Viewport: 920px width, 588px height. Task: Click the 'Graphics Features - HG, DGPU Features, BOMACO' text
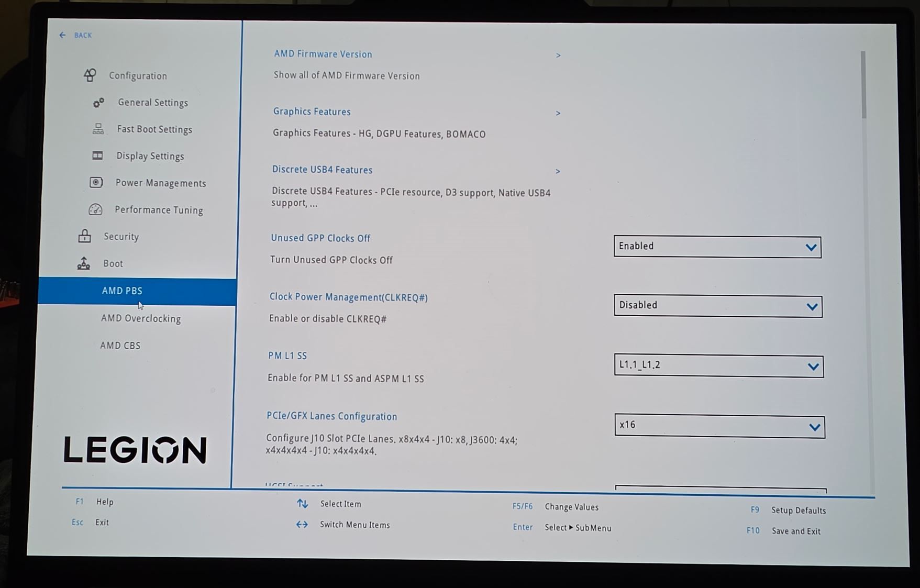click(379, 134)
